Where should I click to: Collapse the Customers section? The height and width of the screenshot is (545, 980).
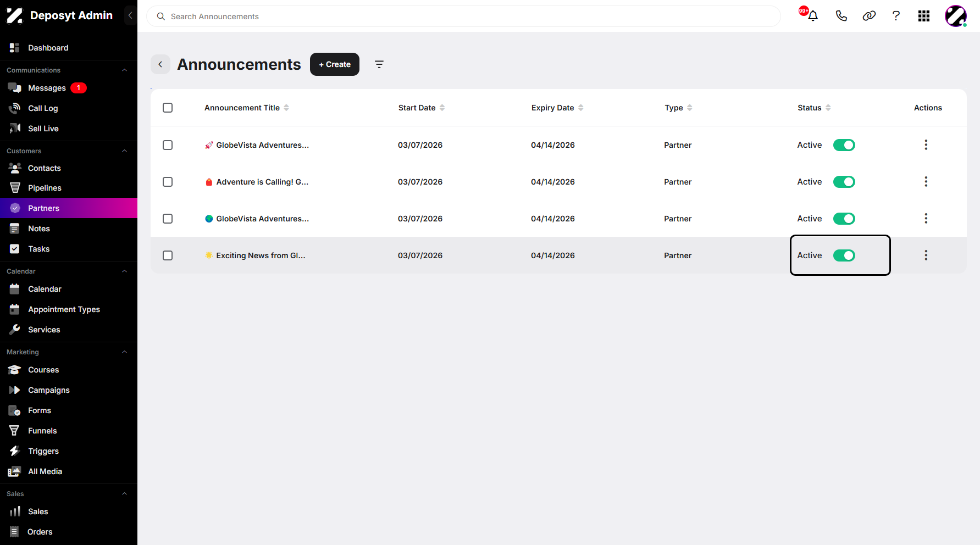point(125,151)
